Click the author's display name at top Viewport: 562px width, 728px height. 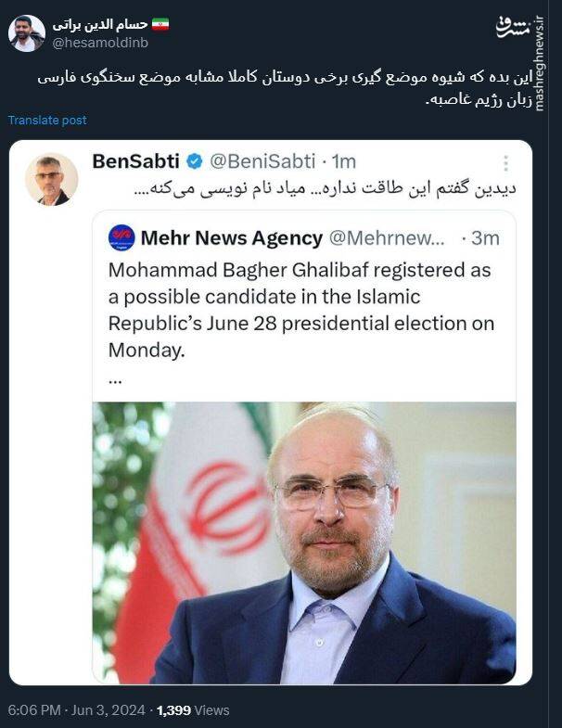tap(104, 22)
